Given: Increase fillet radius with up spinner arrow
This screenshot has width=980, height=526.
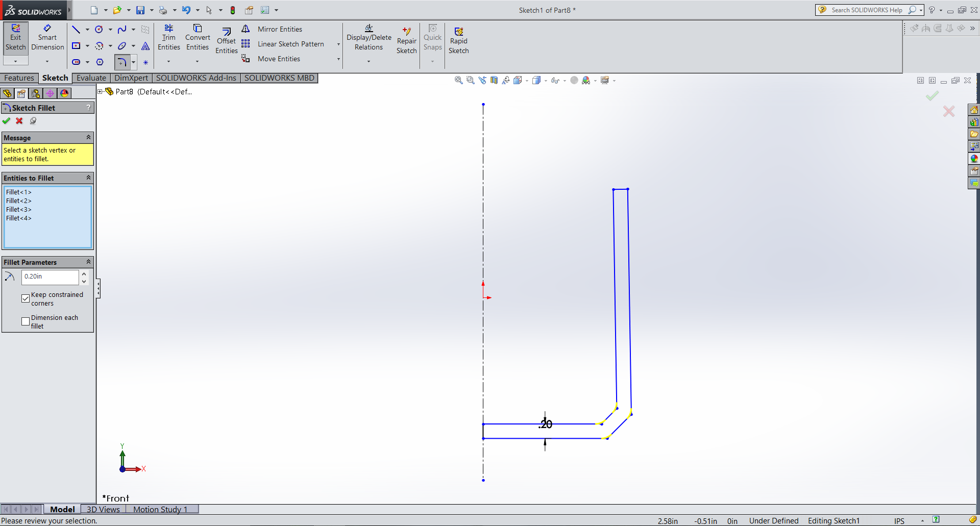Looking at the screenshot, I should click(84, 273).
